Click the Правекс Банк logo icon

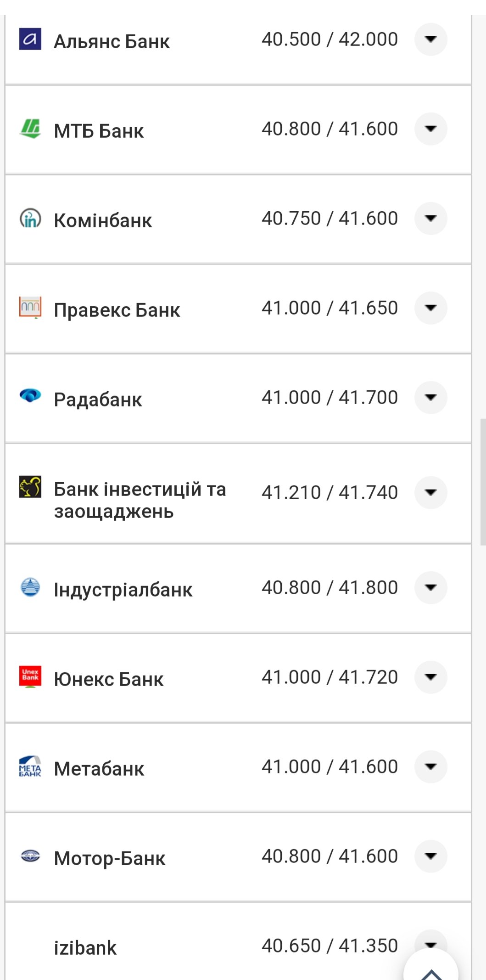tap(30, 307)
